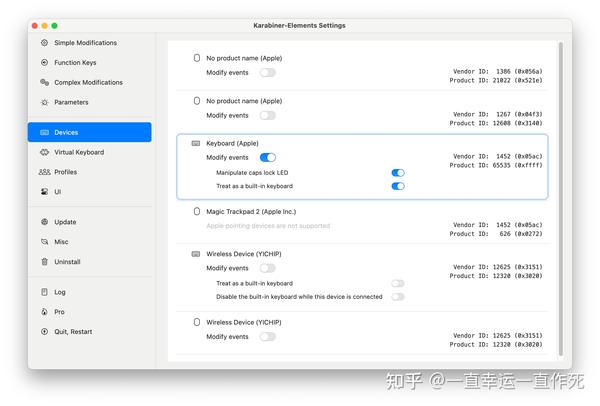
Task: Click Product ID 65535 (0xffff) text
Action: pos(496,165)
